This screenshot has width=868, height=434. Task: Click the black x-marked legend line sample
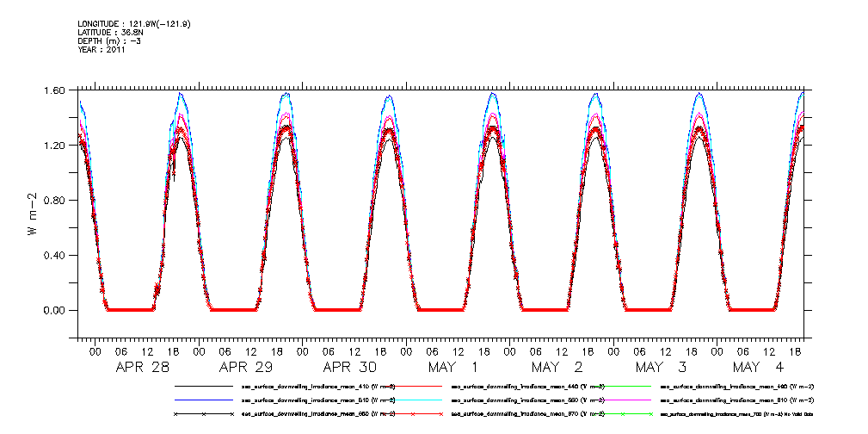point(203,414)
